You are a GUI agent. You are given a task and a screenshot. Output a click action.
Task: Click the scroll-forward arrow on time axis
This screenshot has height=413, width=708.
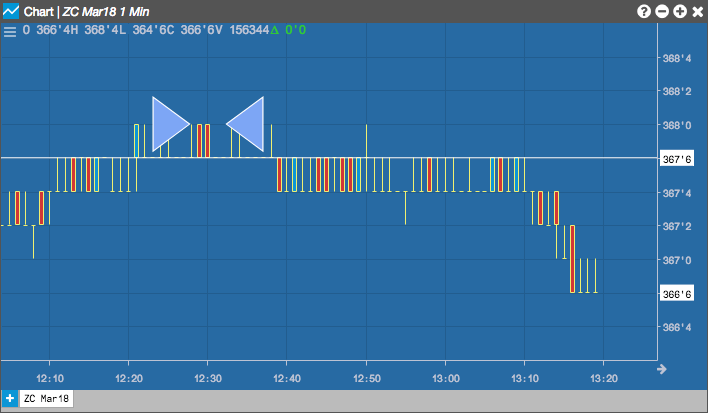point(662,369)
